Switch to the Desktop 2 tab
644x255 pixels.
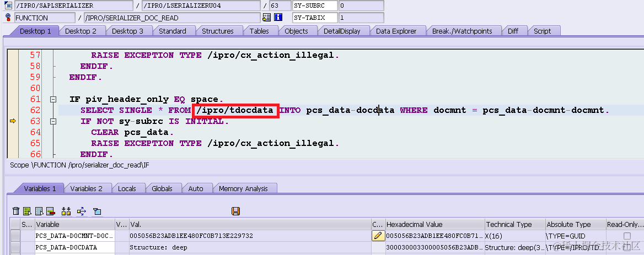(80, 31)
